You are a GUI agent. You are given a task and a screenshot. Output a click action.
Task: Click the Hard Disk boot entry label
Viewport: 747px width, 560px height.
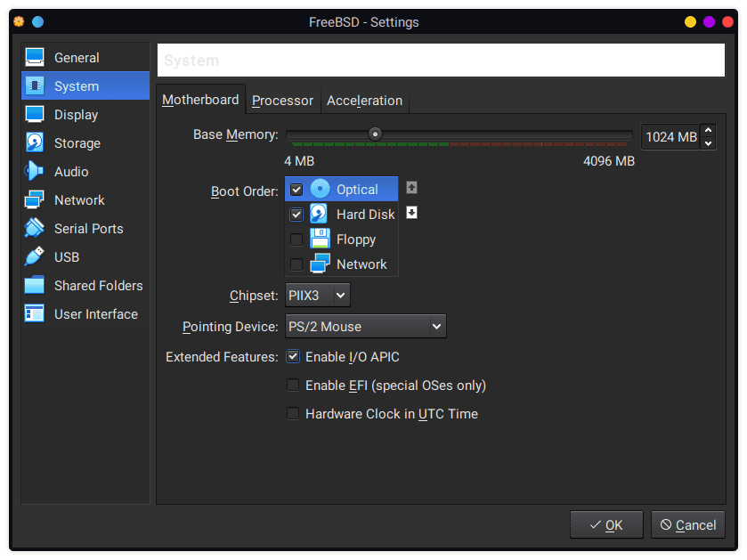coord(366,215)
